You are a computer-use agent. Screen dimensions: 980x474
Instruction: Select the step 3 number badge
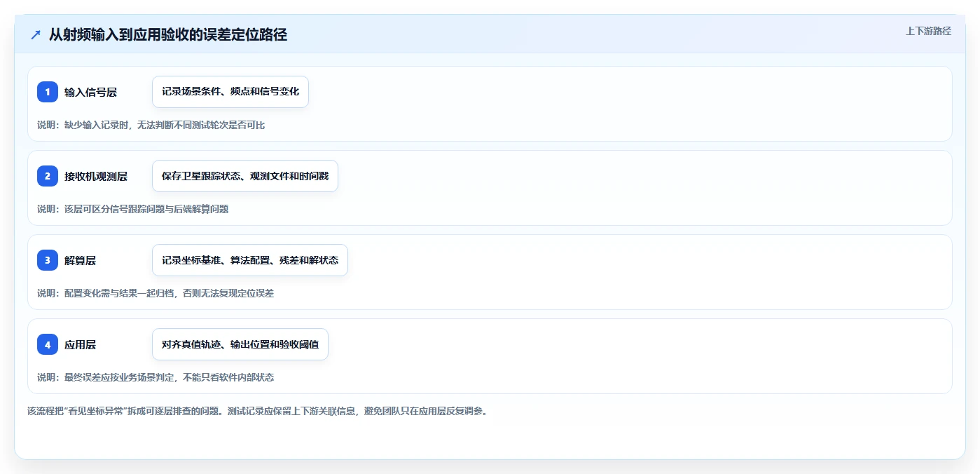48,260
